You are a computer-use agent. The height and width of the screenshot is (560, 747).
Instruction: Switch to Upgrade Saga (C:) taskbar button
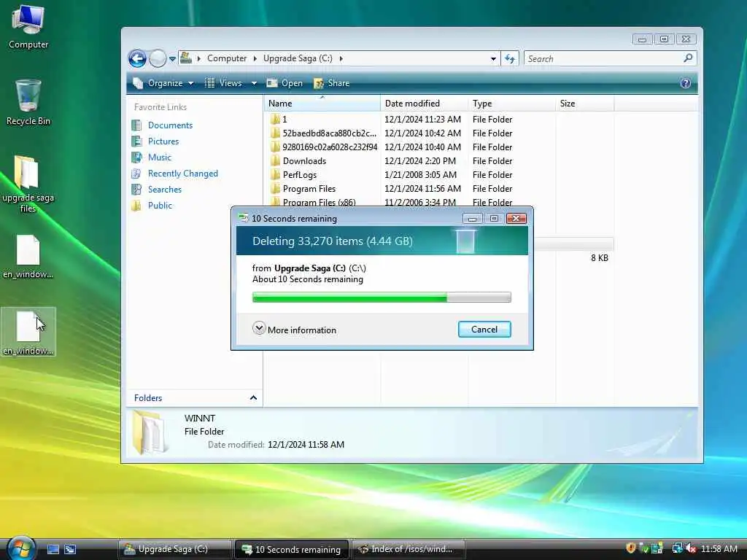(174, 549)
